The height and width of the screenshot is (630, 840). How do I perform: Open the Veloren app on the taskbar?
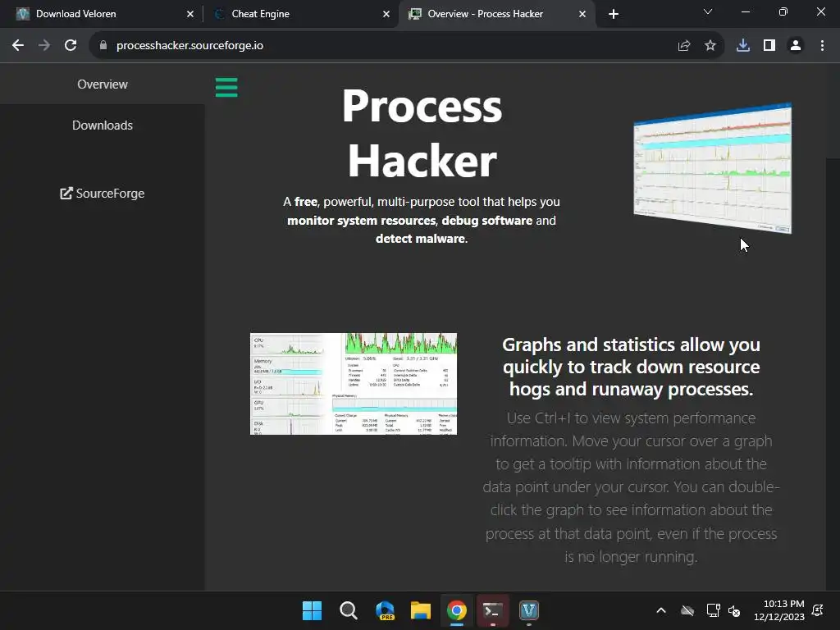(529, 610)
